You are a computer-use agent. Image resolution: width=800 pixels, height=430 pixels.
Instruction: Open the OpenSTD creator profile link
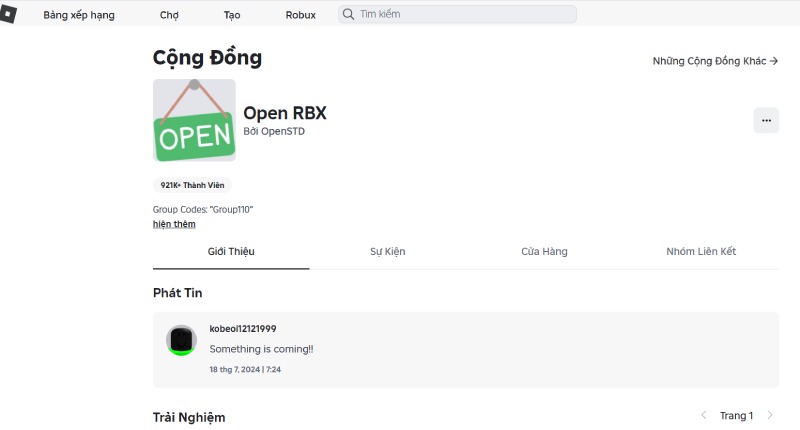(283, 131)
